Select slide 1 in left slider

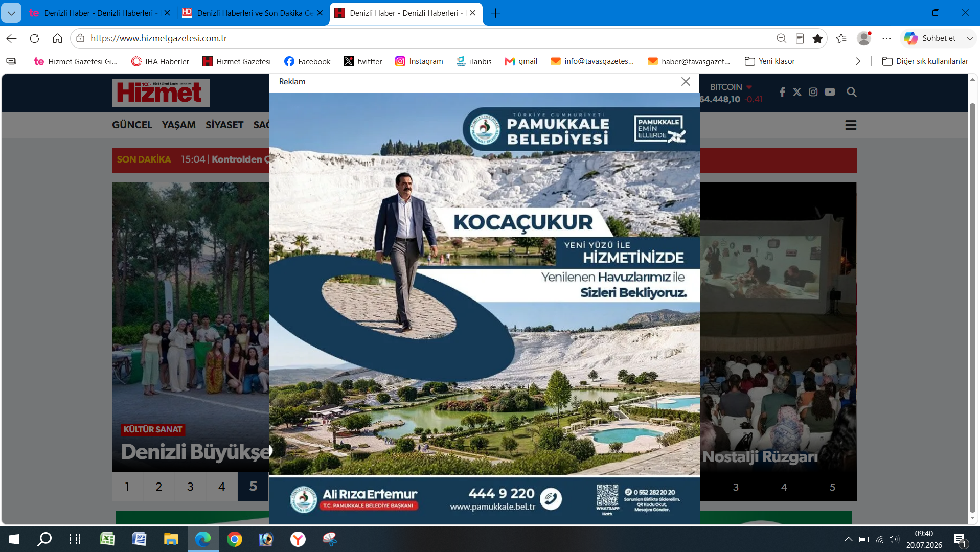127,487
